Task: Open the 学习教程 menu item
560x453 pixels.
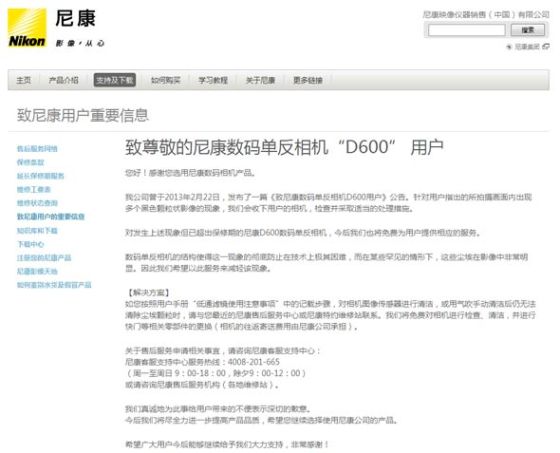Action: pyautogui.click(x=213, y=80)
